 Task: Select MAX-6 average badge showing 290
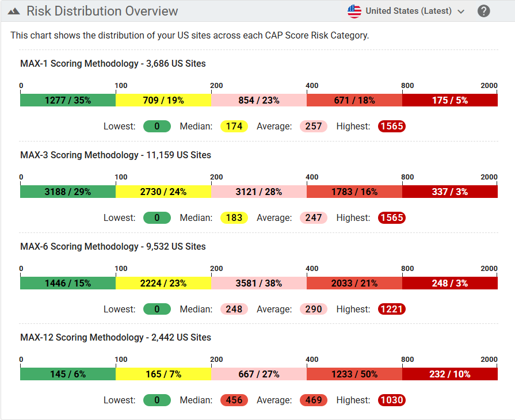314,309
